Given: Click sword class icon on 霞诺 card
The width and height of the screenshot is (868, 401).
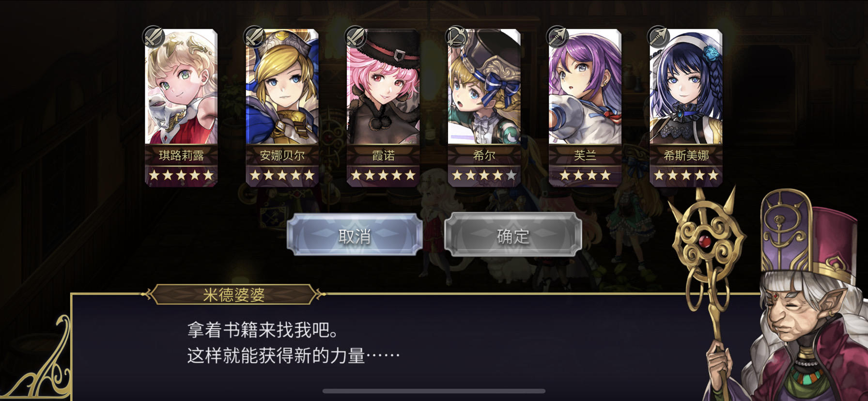Looking at the screenshot, I should click(355, 37).
